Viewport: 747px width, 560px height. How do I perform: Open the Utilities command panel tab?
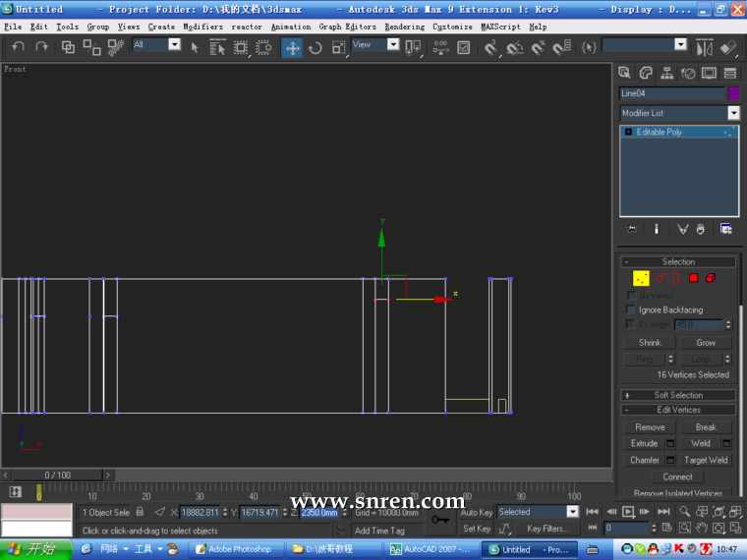click(x=730, y=73)
